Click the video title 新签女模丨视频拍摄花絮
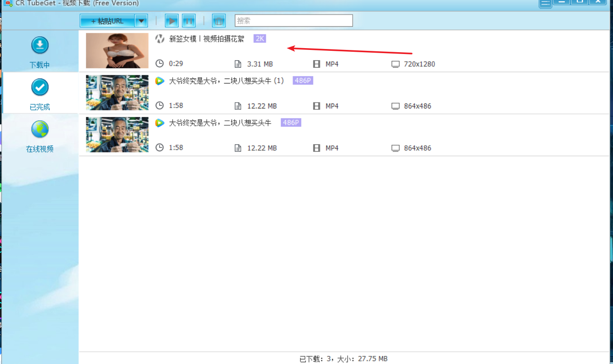The image size is (613, 364). (206, 39)
